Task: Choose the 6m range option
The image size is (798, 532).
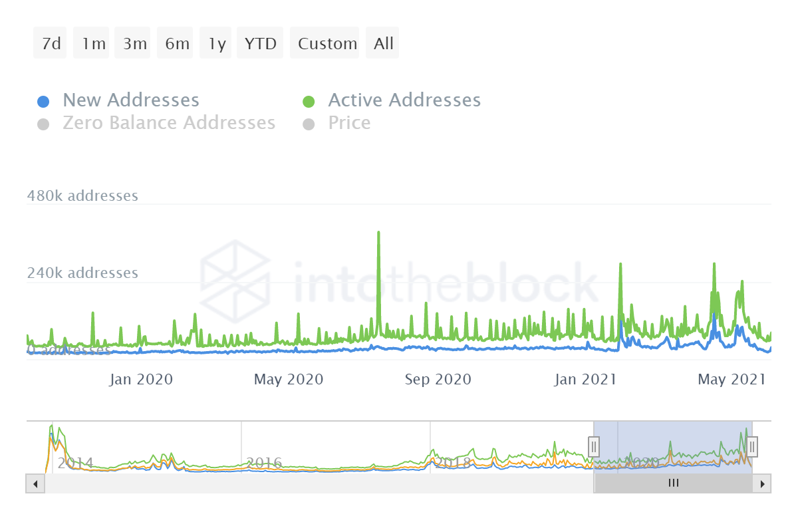Action: 176,44
